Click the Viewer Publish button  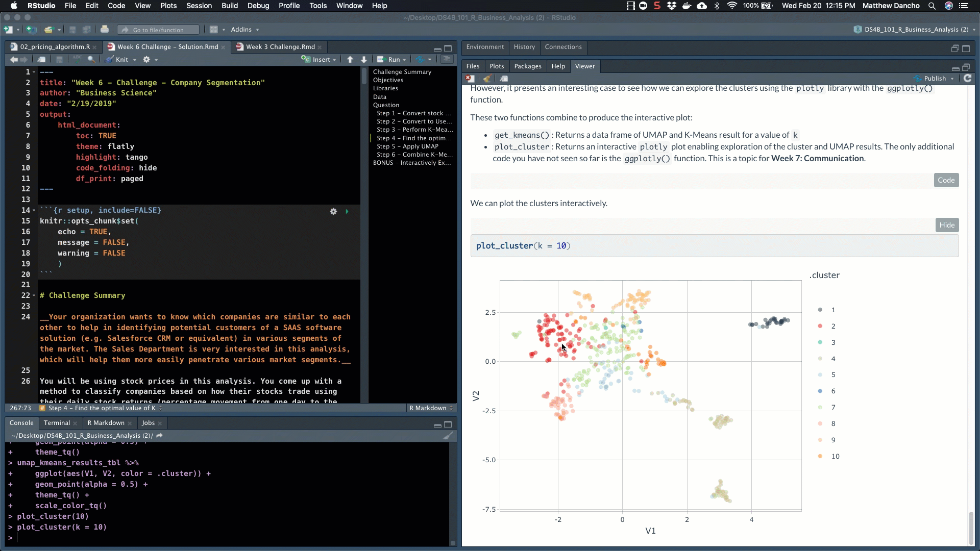tap(930, 79)
